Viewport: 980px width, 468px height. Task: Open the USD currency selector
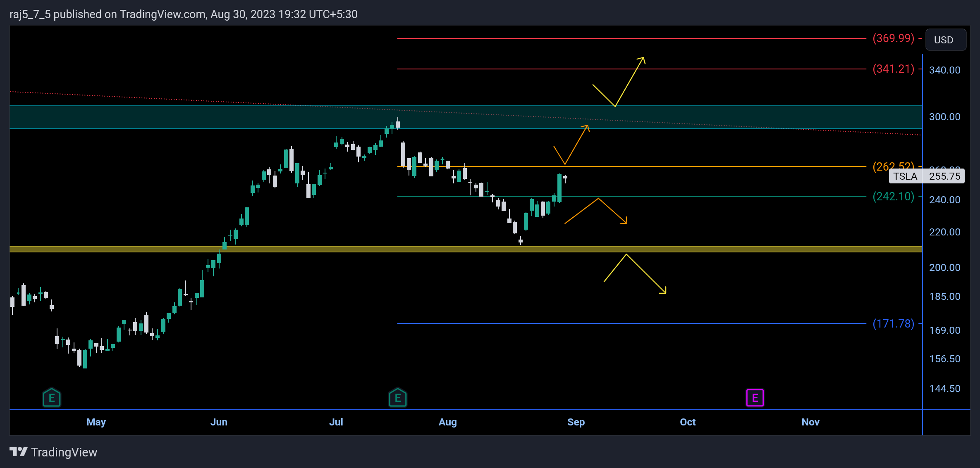pos(946,40)
